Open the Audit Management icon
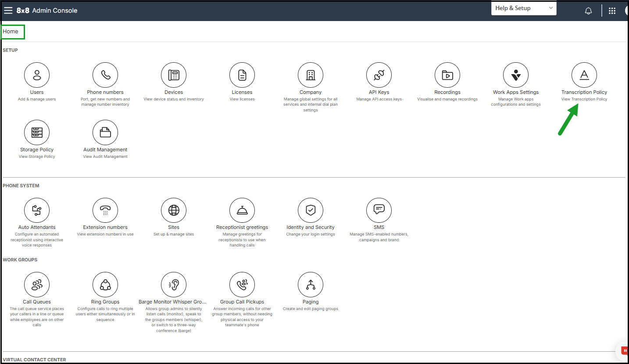This screenshot has width=629, height=364. pyautogui.click(x=105, y=132)
